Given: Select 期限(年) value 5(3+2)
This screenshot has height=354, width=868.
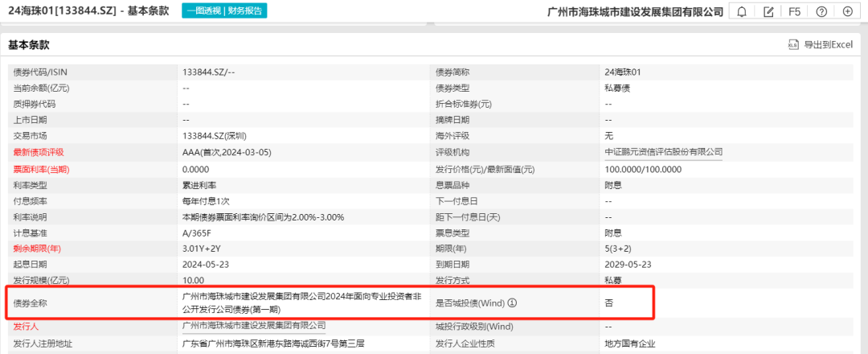Looking at the screenshot, I should 619,249.
